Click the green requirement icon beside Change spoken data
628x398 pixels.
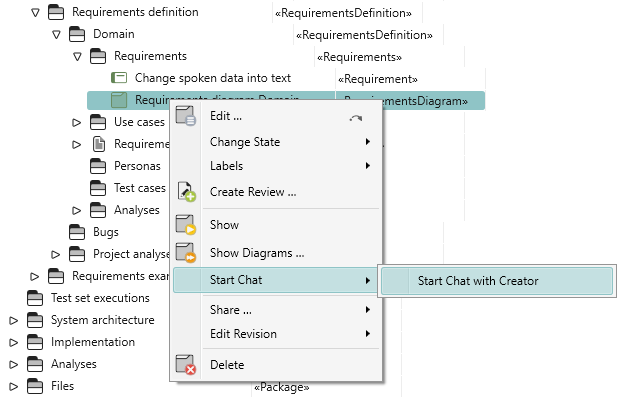pyautogui.click(x=119, y=78)
